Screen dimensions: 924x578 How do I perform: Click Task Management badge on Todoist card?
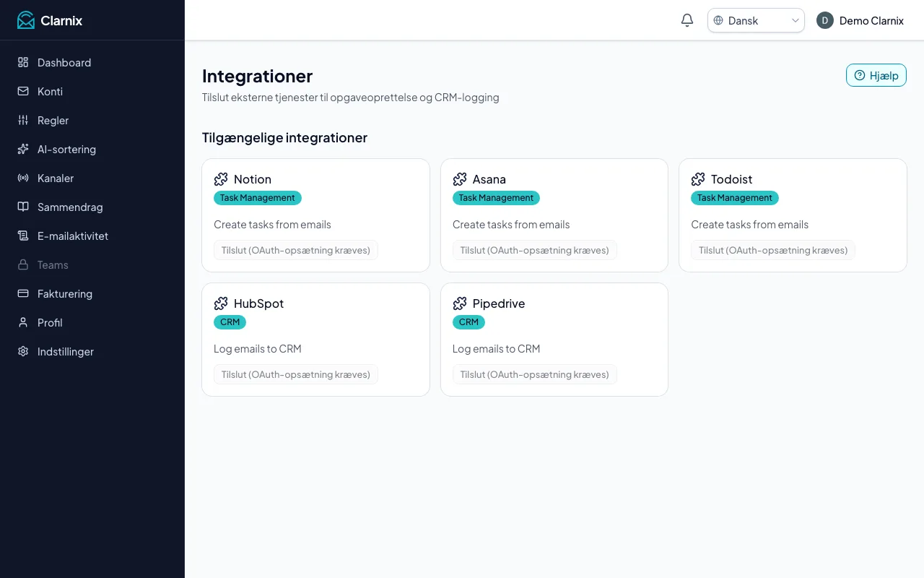tap(735, 198)
